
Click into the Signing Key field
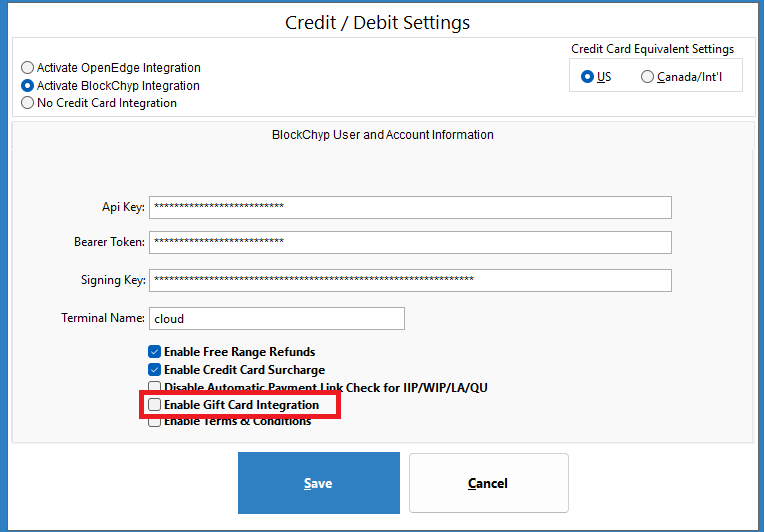(x=410, y=281)
